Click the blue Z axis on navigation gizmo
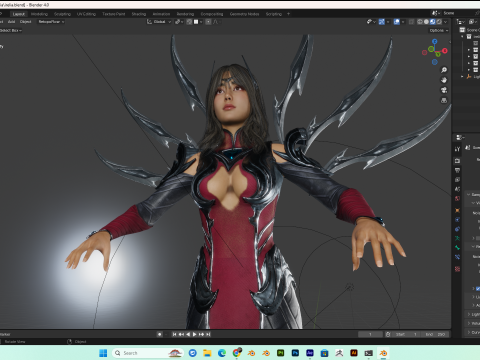This screenshot has width=480, height=360. [x=435, y=42]
